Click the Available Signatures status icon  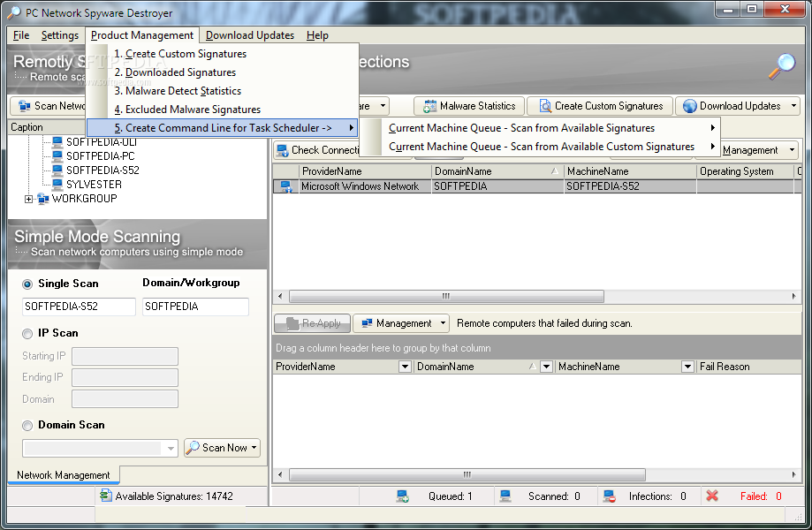tap(106, 496)
